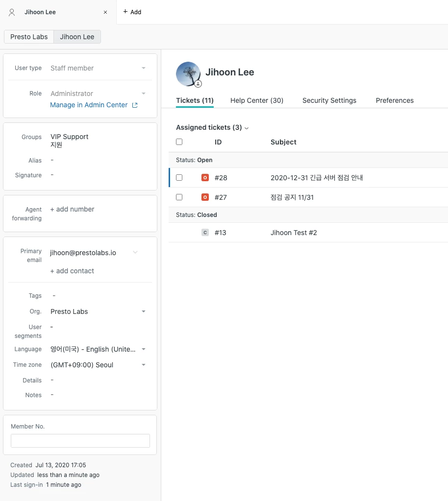Viewport: 448px width, 501px height.
Task: Click the Signature field value
Action: [52, 175]
